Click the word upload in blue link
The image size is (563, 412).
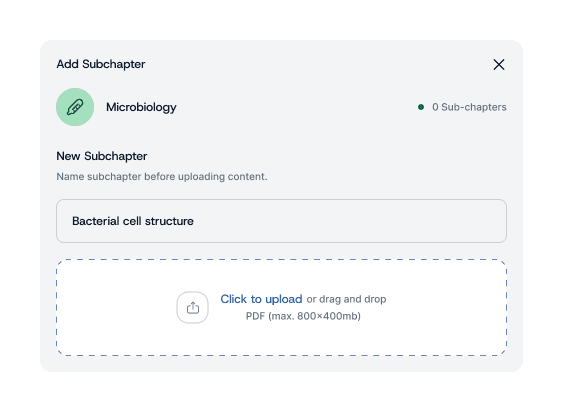tap(284, 299)
